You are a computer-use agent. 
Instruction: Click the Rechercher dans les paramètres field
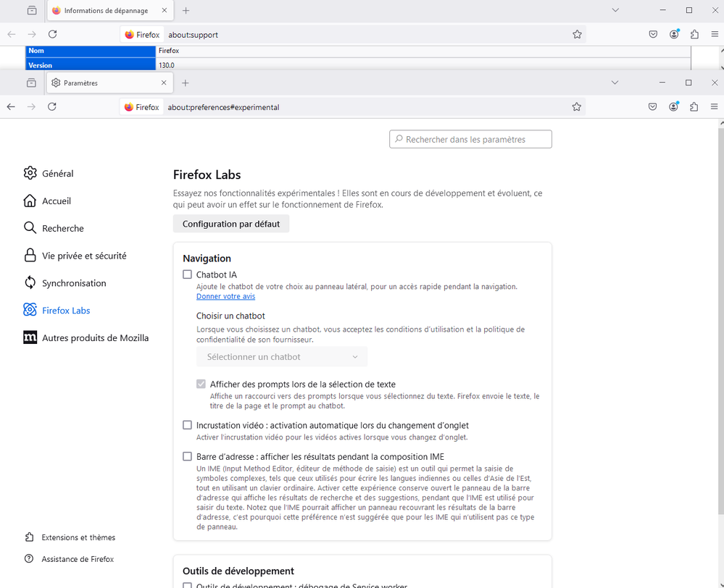click(471, 139)
